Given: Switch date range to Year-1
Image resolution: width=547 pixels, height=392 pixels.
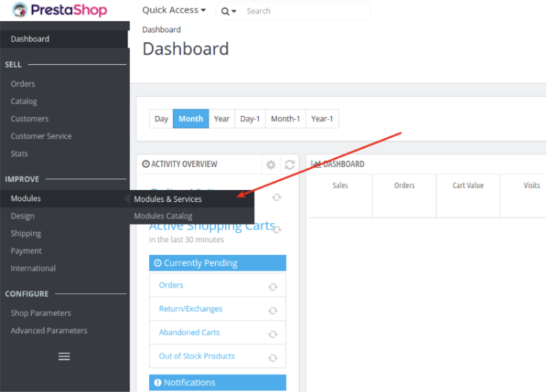Looking at the screenshot, I should tap(322, 119).
